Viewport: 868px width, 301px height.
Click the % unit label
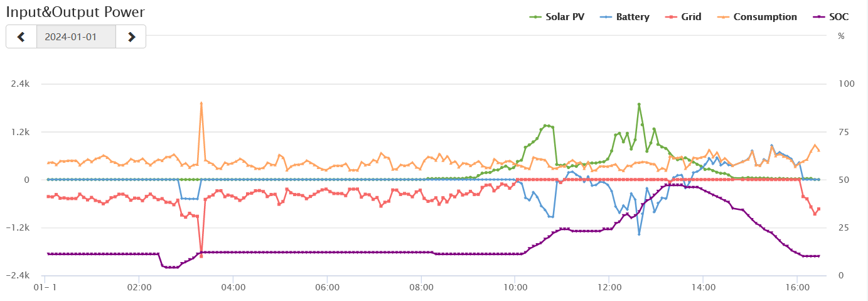[x=841, y=36]
